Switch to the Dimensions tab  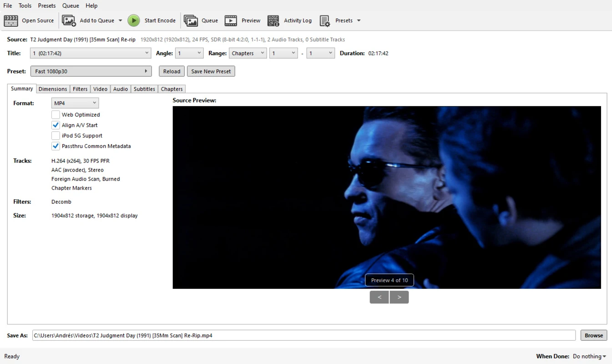click(53, 89)
